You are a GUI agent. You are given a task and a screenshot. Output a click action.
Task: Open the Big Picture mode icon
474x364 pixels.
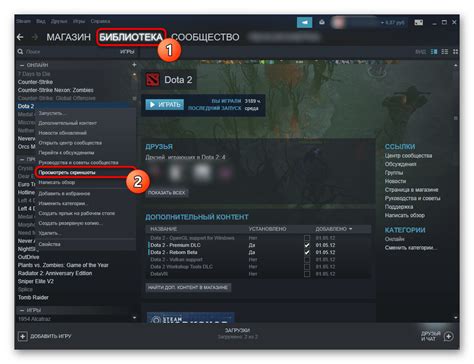point(419,22)
